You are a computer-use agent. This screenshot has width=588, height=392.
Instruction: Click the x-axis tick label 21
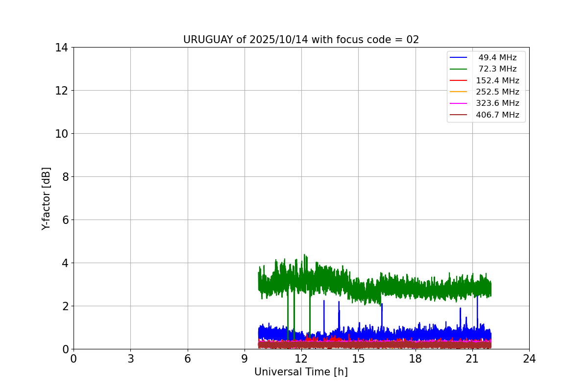pyautogui.click(x=472, y=359)
